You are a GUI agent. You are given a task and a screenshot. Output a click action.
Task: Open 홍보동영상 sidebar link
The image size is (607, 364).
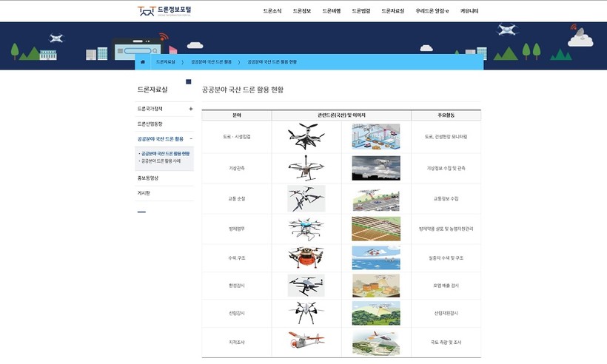148,178
